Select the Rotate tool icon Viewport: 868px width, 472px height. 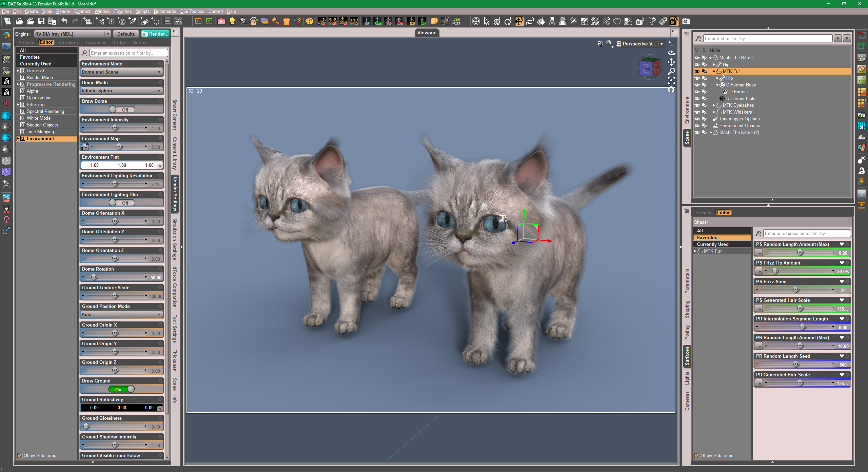508,21
